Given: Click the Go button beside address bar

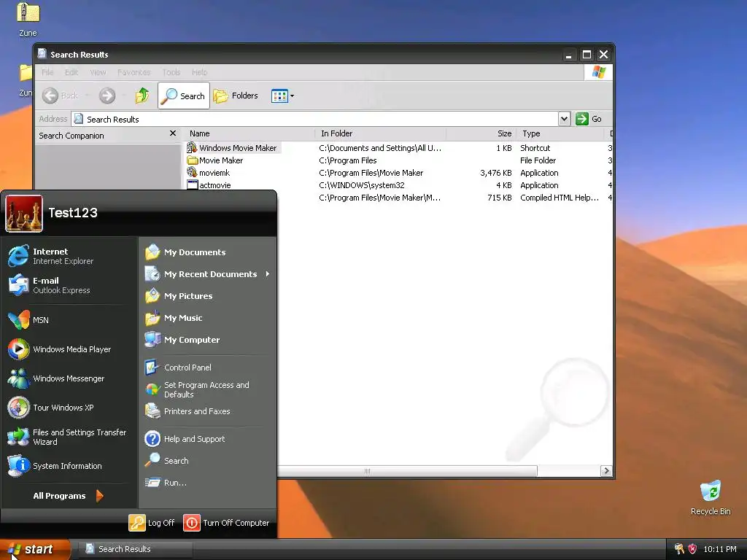Looking at the screenshot, I should [x=589, y=119].
